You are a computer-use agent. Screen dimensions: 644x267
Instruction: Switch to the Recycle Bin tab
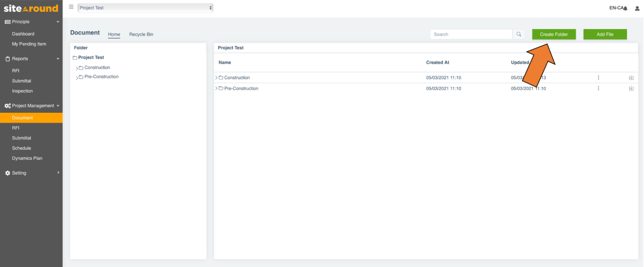click(x=141, y=34)
